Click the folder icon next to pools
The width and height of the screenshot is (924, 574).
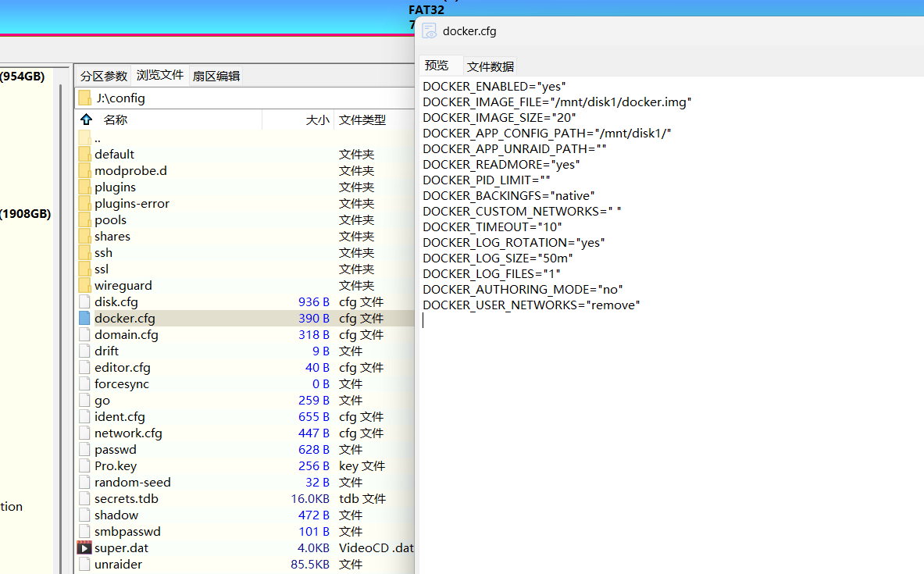tap(85, 219)
